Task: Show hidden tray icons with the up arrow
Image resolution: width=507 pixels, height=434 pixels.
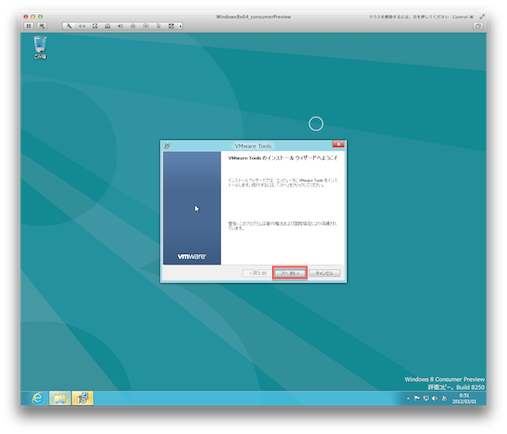Action: [408, 398]
